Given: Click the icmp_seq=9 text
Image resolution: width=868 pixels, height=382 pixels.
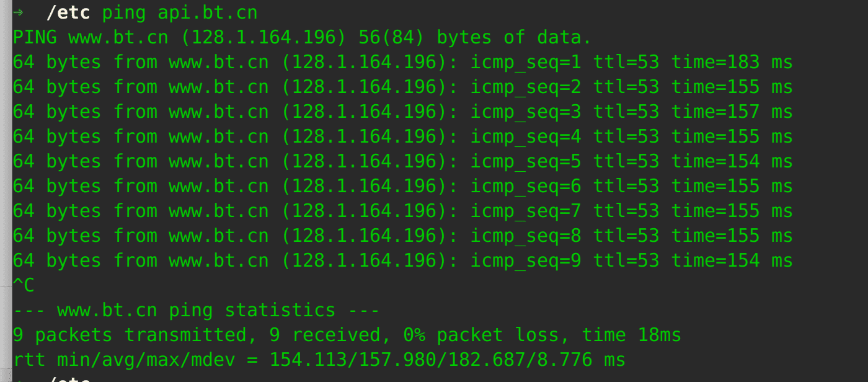Looking at the screenshot, I should 526,260.
